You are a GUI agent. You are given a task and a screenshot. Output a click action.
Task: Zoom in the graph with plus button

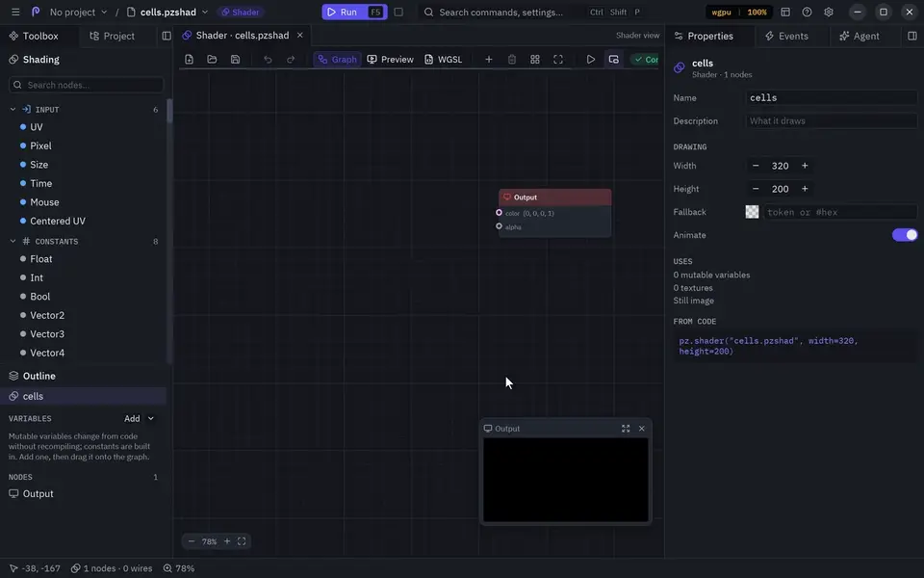pos(227,541)
